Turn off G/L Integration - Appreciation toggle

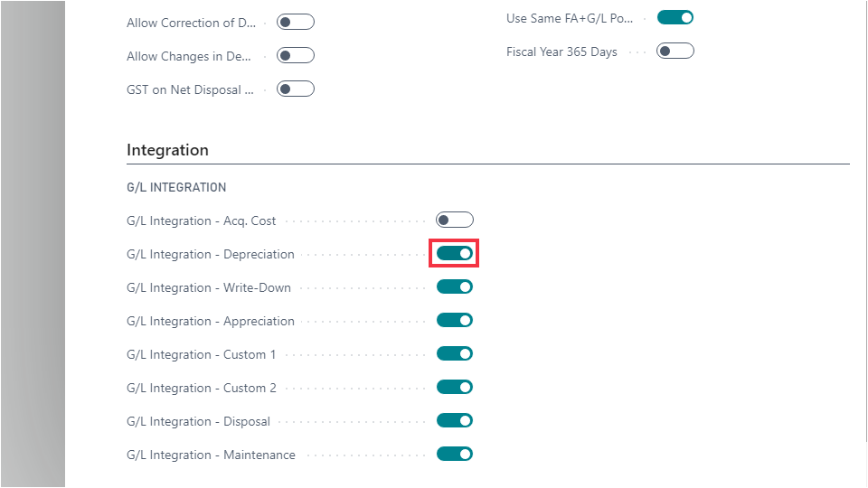pos(454,321)
